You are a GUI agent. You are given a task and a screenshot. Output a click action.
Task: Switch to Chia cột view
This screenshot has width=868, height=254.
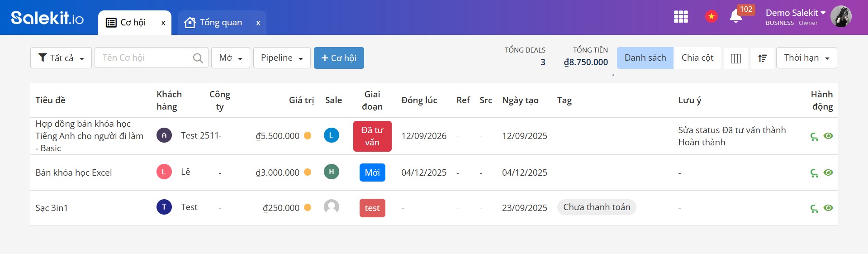(697, 58)
